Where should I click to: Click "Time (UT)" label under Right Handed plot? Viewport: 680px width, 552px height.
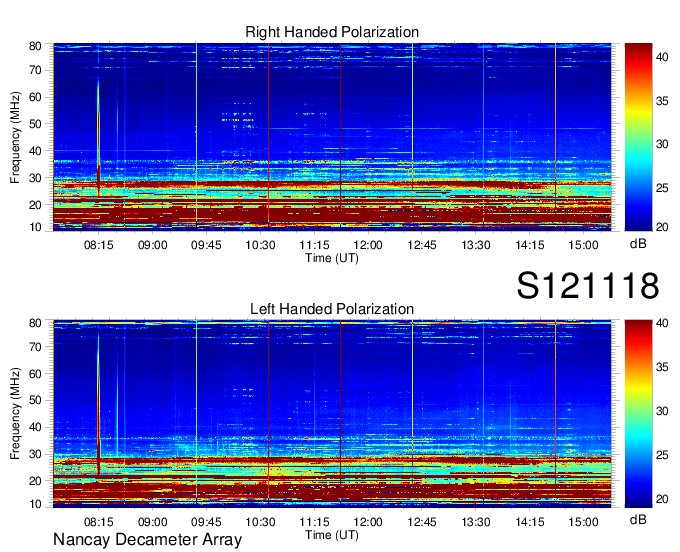(332, 258)
